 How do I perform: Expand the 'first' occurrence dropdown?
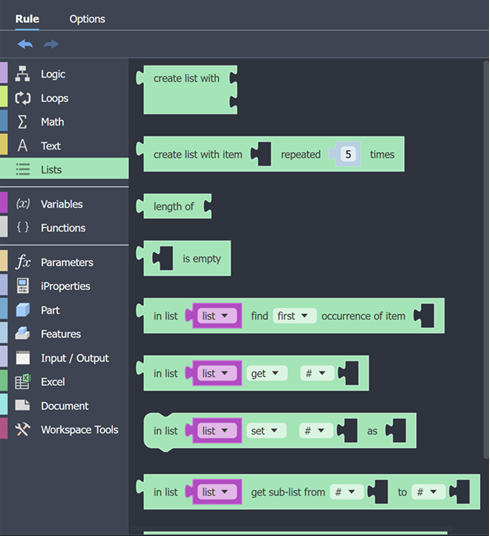pyautogui.click(x=294, y=316)
